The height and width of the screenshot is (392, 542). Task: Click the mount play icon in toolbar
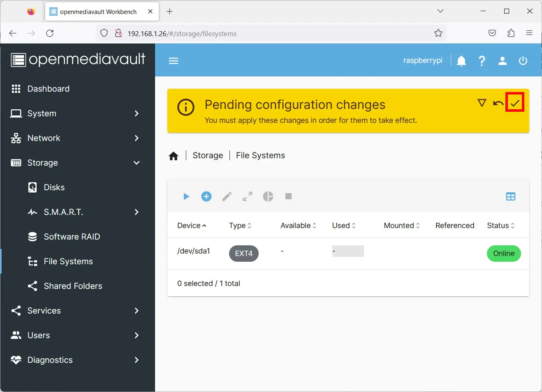tap(186, 196)
